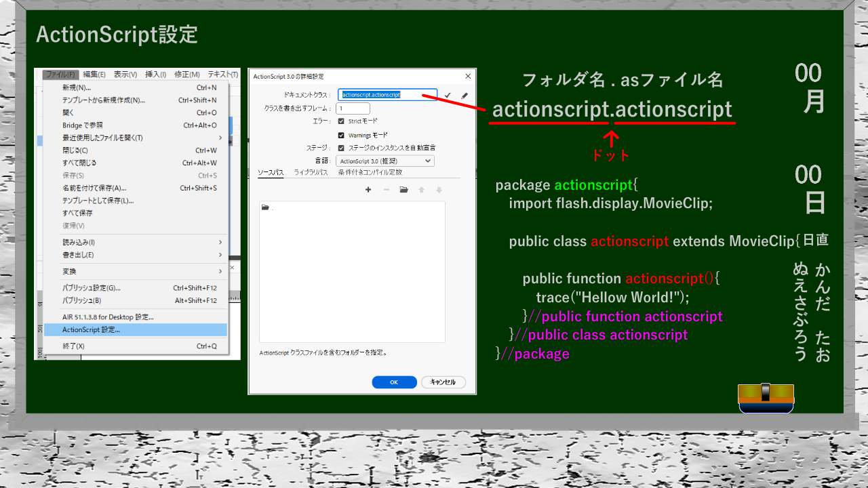The width and height of the screenshot is (868, 488).
Task: Click the plus add source path icon
Action: click(368, 190)
